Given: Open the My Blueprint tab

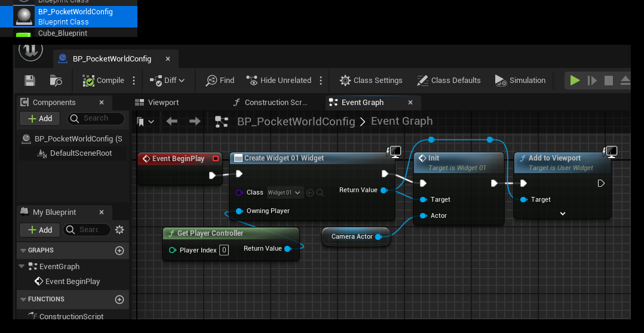Looking at the screenshot, I should (x=54, y=212).
